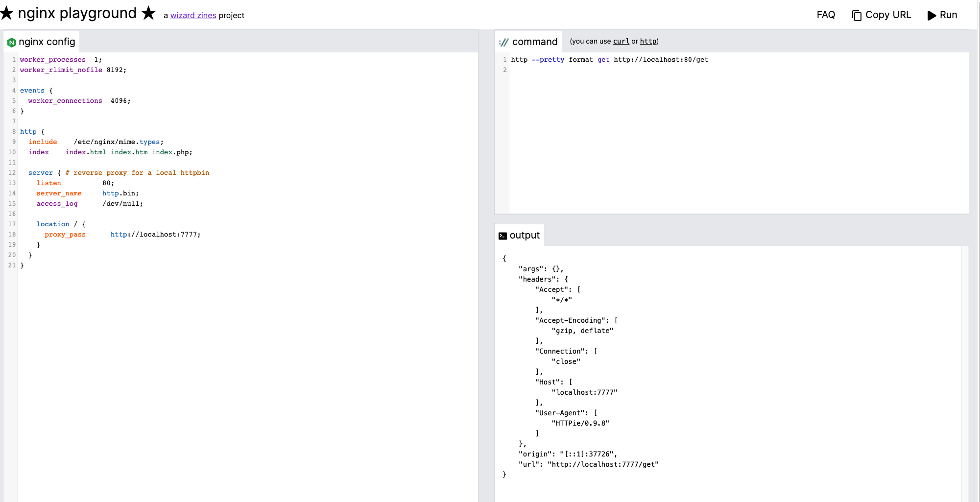980x502 pixels.
Task: Click the output terminal icon
Action: pos(502,236)
